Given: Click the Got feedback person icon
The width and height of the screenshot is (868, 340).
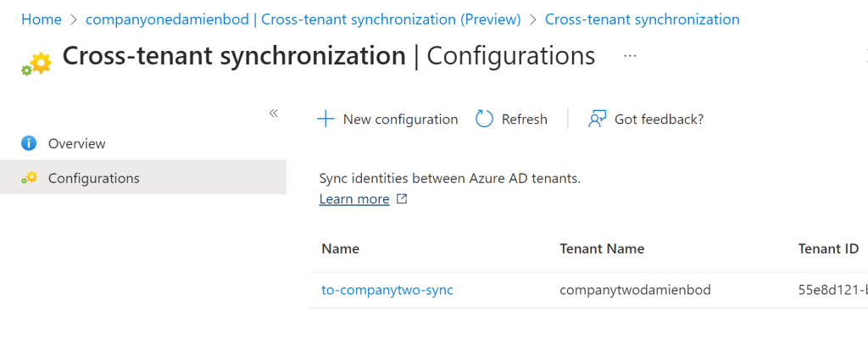Looking at the screenshot, I should pos(597,120).
